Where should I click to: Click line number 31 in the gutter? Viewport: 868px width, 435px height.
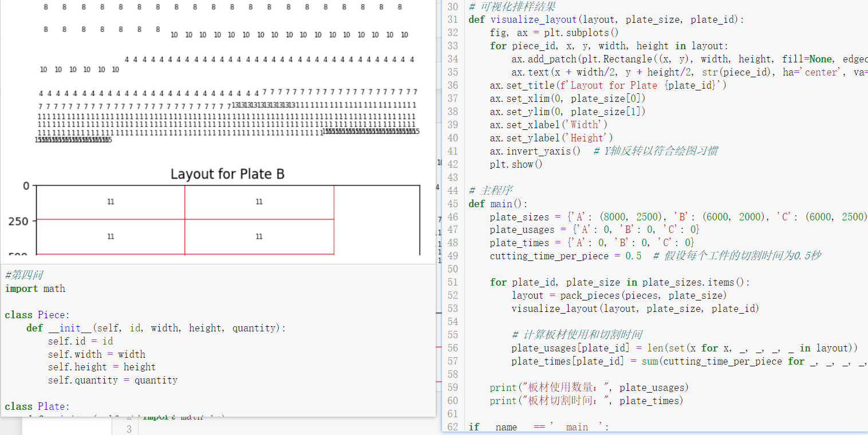452,19
